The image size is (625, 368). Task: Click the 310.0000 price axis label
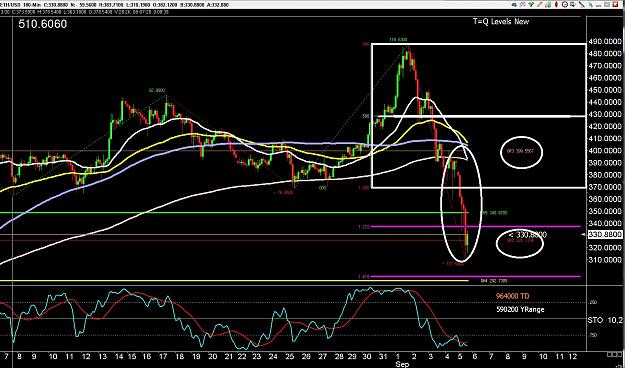(x=605, y=260)
